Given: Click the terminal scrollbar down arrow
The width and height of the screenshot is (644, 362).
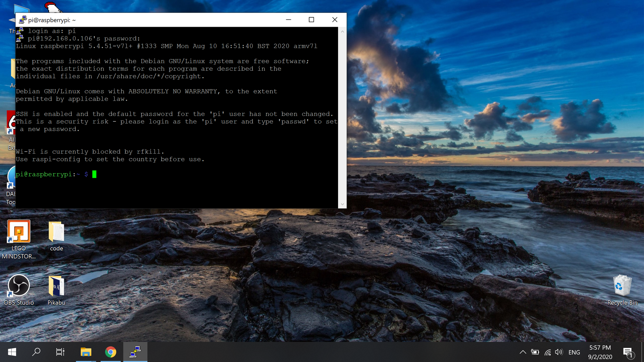Looking at the screenshot, I should 342,204.
